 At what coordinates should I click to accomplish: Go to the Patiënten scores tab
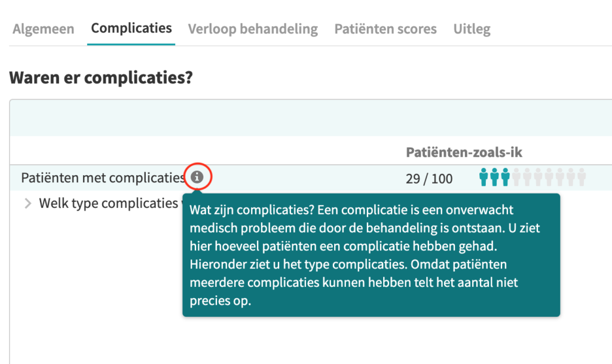tap(385, 29)
